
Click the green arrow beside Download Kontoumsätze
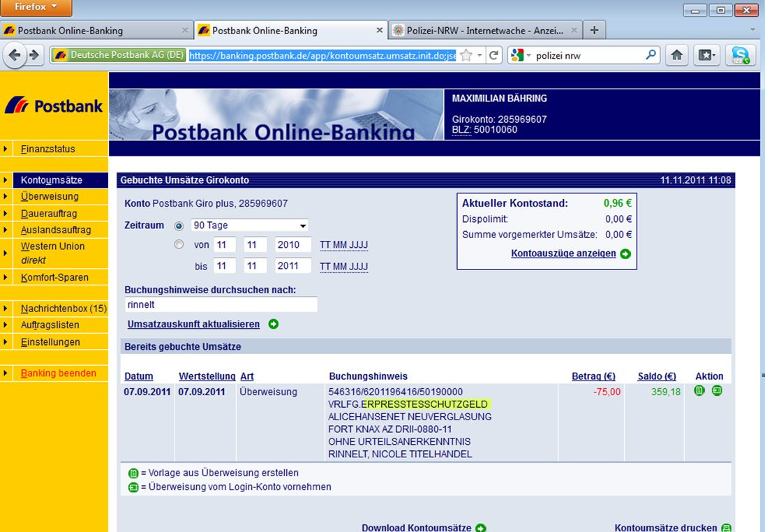[x=480, y=528]
